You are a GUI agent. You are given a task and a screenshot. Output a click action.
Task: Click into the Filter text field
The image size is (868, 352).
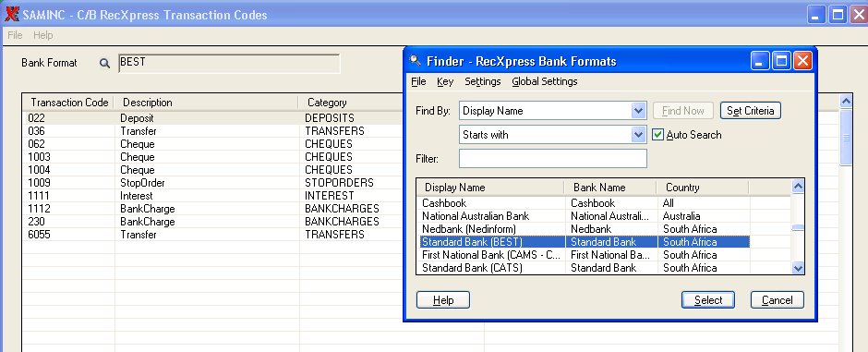pyautogui.click(x=552, y=158)
